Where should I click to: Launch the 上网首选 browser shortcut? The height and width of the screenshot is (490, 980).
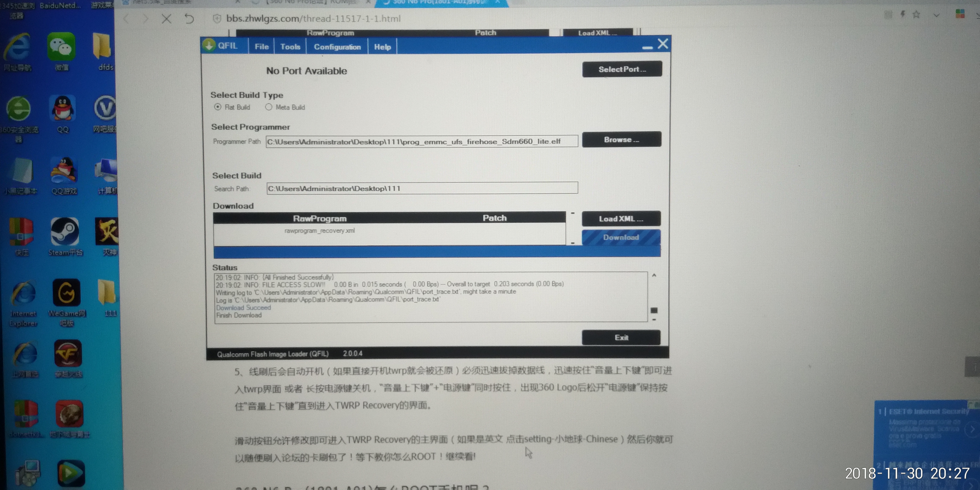pyautogui.click(x=25, y=359)
